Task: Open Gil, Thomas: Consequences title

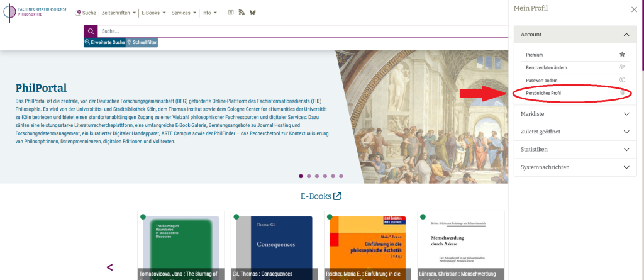Action: 262,274
